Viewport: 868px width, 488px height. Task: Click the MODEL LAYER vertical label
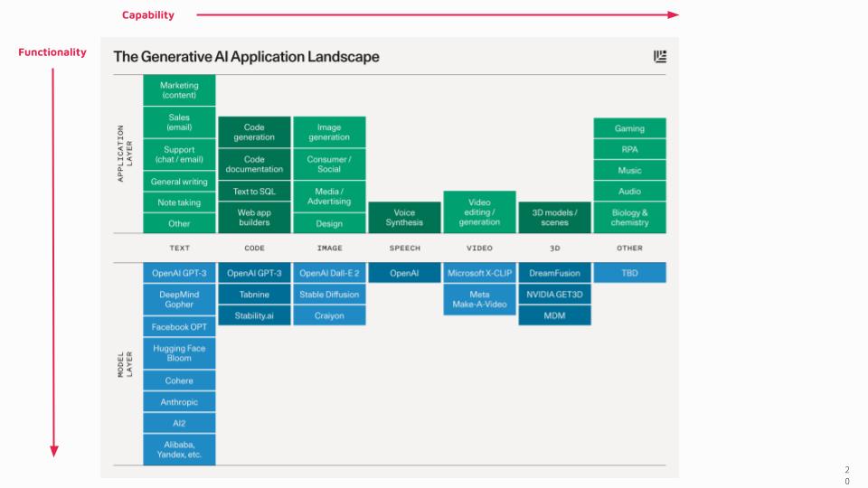125,364
